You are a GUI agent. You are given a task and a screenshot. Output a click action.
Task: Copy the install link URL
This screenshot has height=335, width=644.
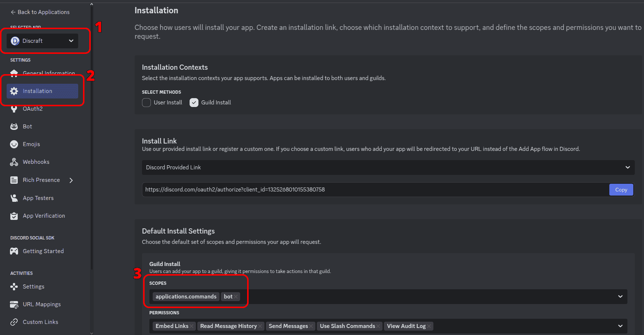(x=621, y=190)
